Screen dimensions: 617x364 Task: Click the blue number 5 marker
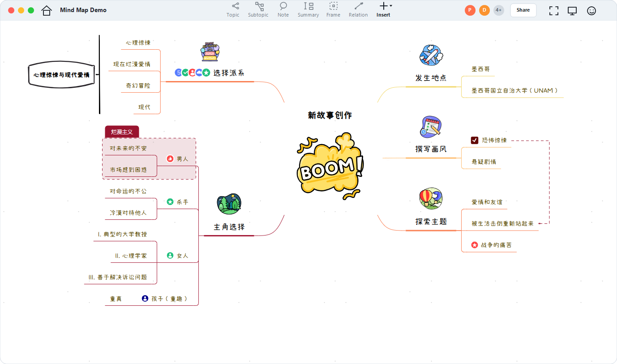[x=178, y=73]
